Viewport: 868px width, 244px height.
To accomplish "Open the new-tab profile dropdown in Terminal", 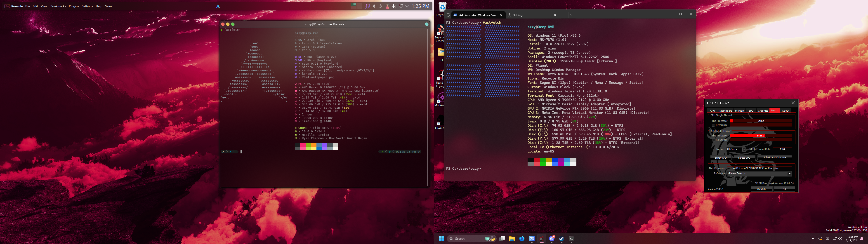I will 571,15.
